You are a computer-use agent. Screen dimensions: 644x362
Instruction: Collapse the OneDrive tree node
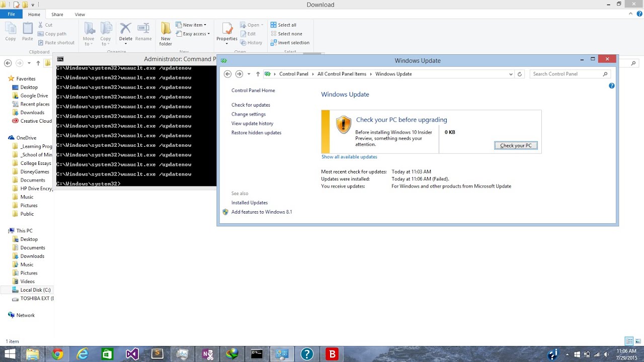pyautogui.click(x=4, y=138)
